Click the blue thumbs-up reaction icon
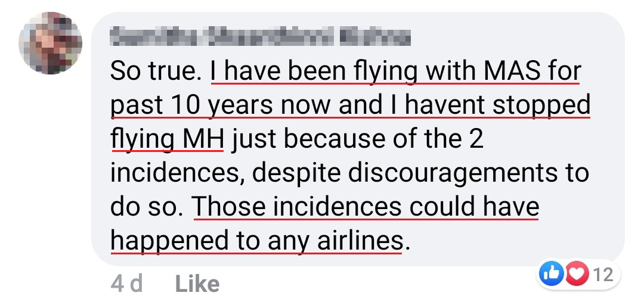The height and width of the screenshot is (302, 644). coord(550,274)
